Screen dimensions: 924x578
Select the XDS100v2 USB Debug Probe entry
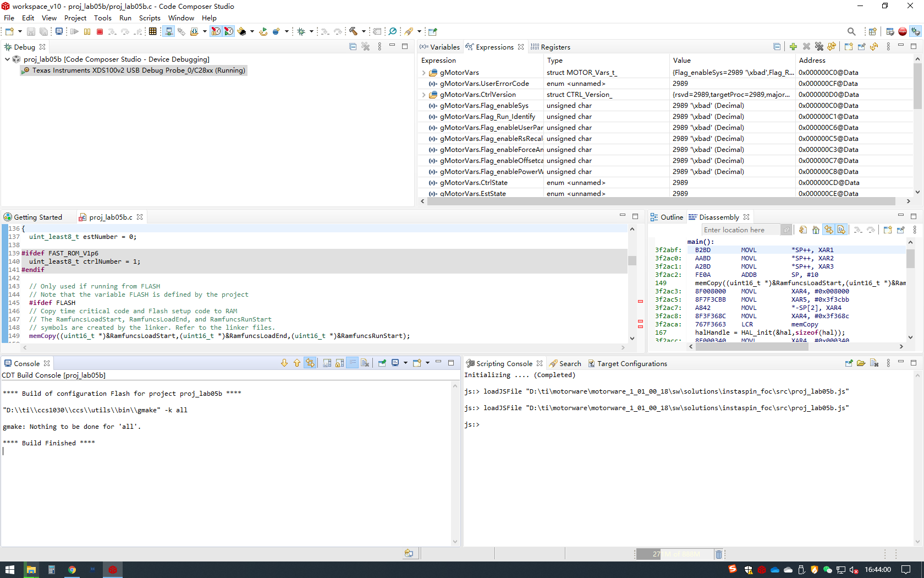(138, 70)
